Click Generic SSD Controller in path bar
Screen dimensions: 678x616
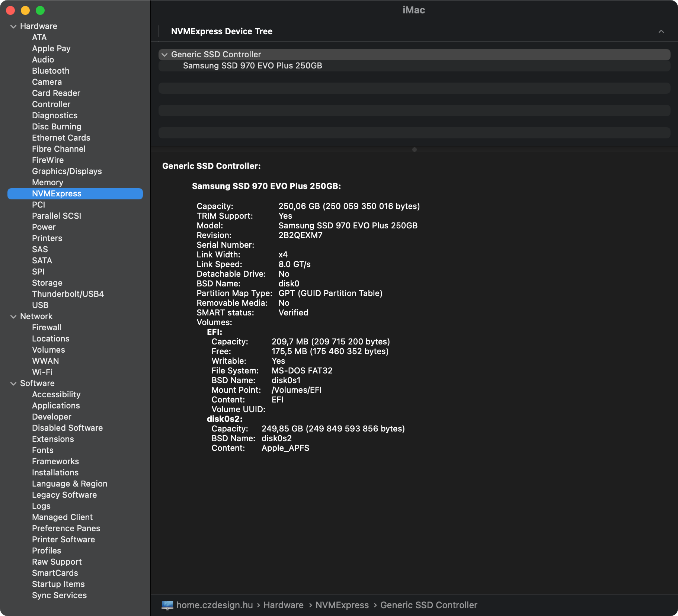429,605
